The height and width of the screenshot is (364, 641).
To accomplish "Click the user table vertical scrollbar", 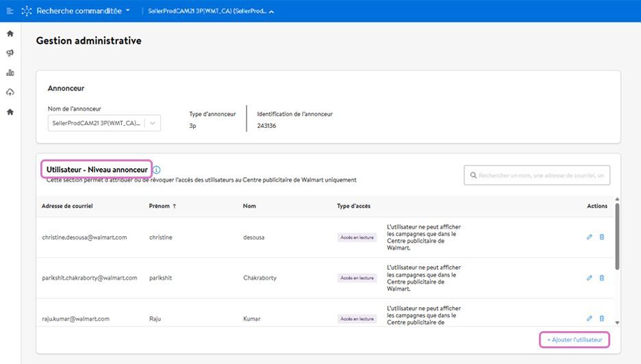I will click(618, 236).
